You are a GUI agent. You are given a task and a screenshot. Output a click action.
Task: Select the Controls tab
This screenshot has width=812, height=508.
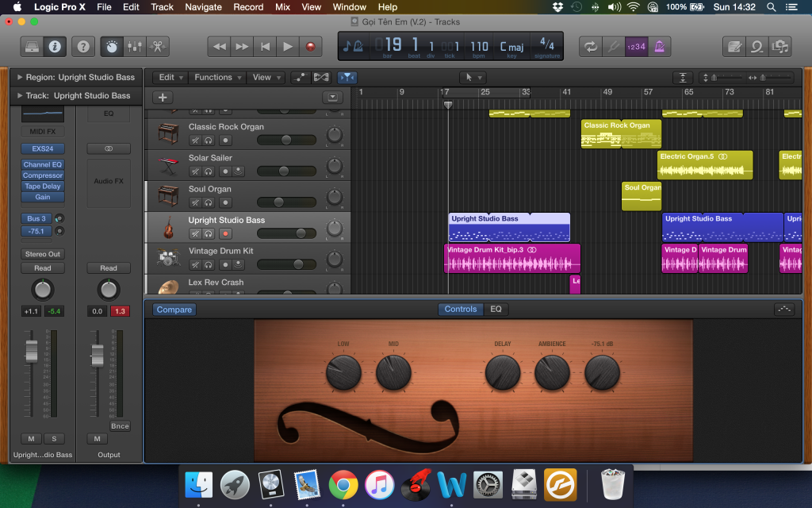coord(461,309)
